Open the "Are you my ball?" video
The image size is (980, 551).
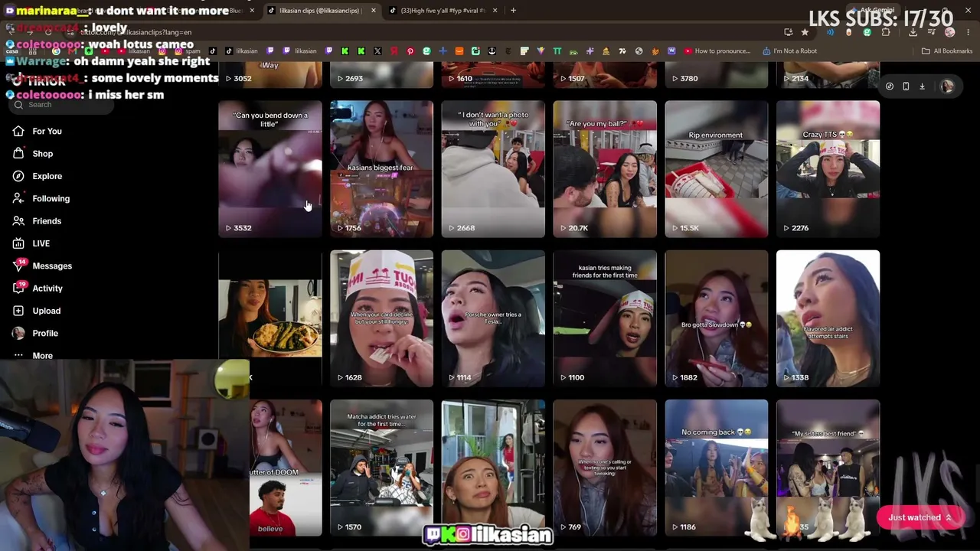coord(605,169)
